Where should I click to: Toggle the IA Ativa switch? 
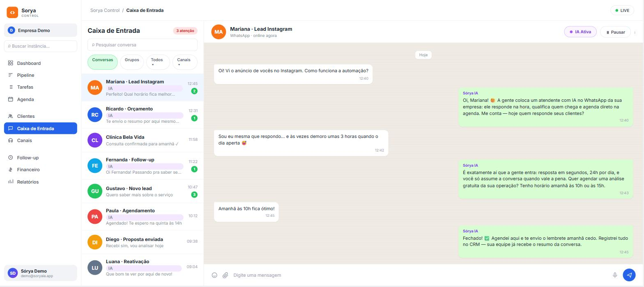pyautogui.click(x=580, y=32)
